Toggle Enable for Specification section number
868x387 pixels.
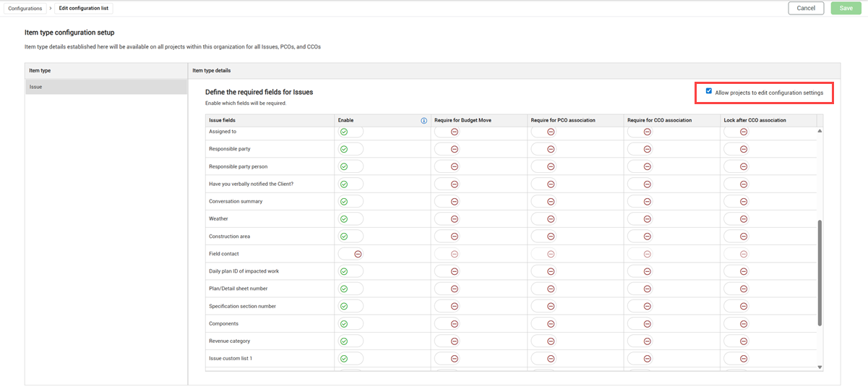tap(351, 306)
